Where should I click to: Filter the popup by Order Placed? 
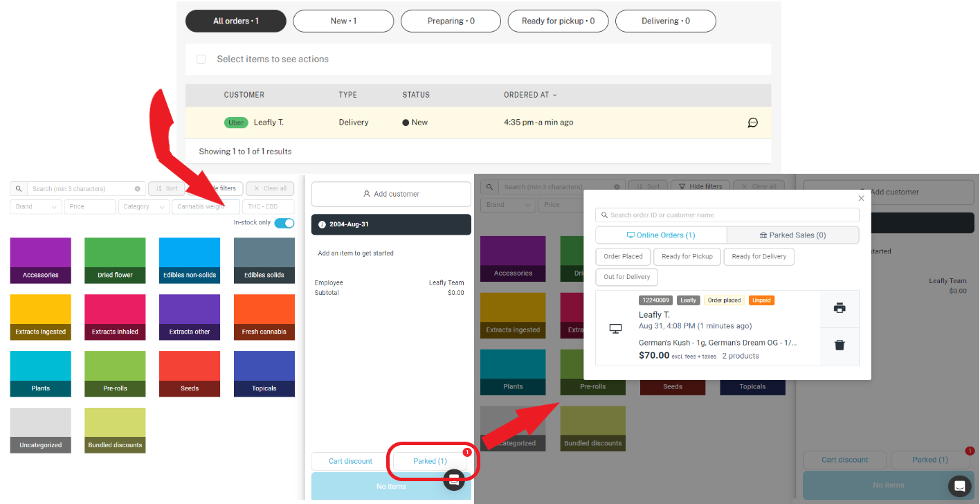623,256
